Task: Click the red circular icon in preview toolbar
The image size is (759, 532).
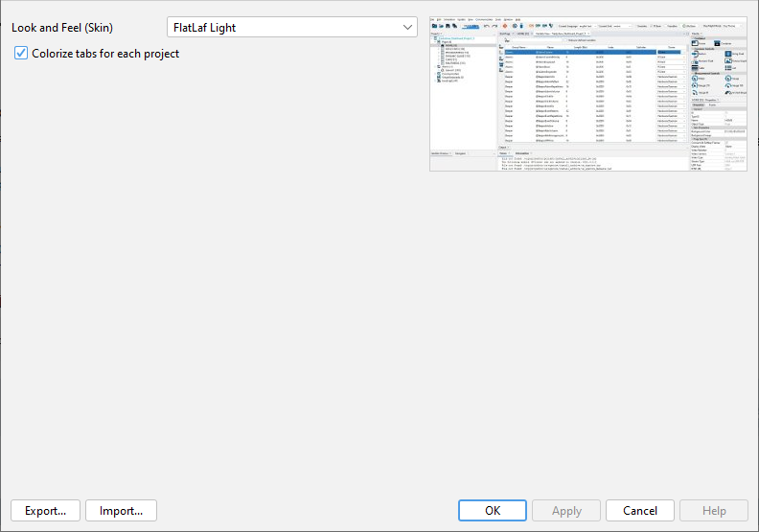Action: tap(507, 25)
